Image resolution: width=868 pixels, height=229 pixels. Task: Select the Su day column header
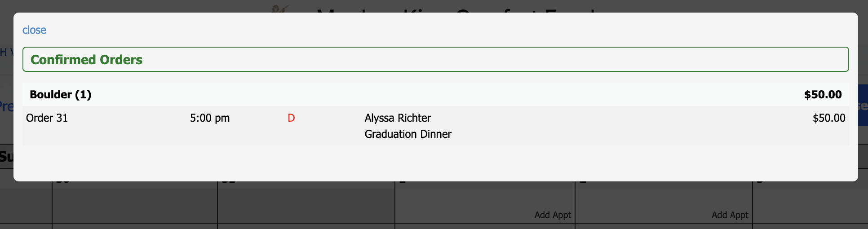click(7, 157)
